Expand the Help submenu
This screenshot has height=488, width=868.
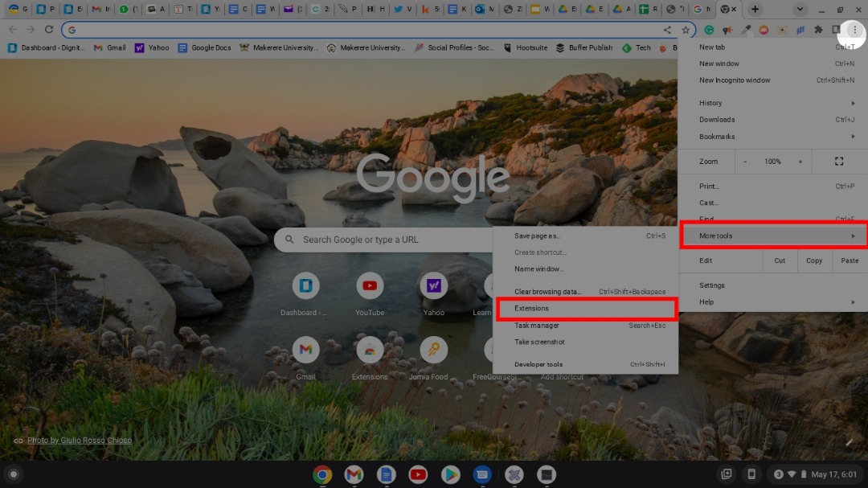pyautogui.click(x=773, y=301)
